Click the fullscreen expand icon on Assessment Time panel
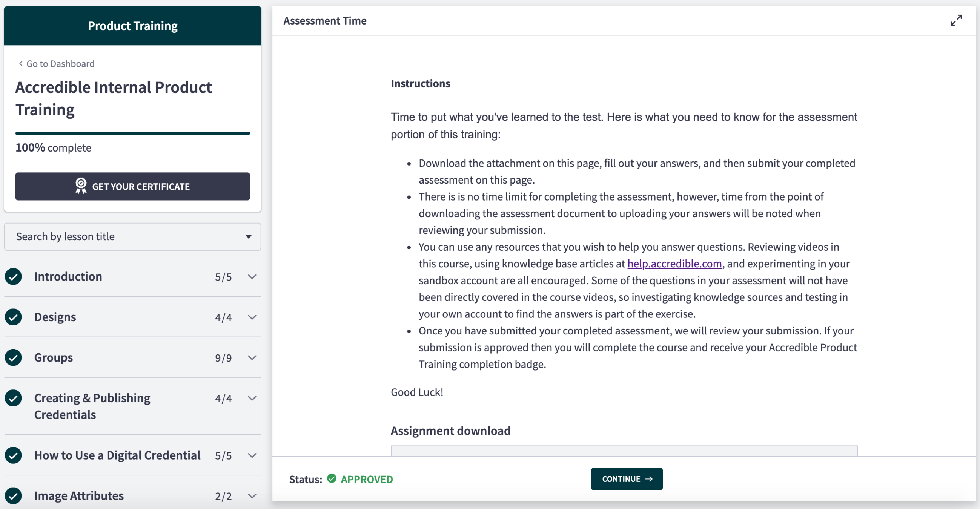Screen dimensions: 980x509 click(956, 20)
